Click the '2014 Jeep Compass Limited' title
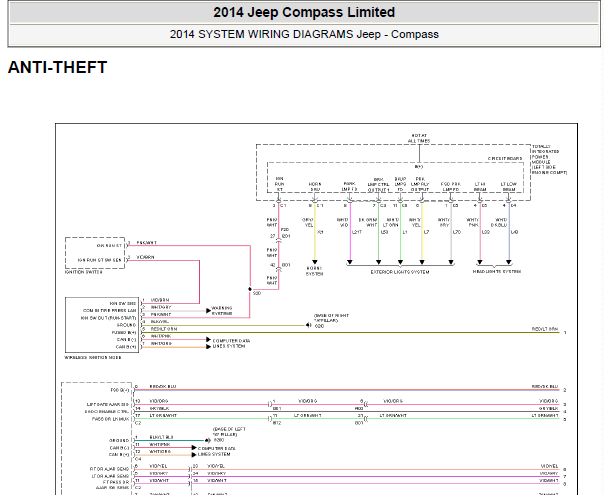This screenshot has height=495, width=604. pyautogui.click(x=304, y=12)
